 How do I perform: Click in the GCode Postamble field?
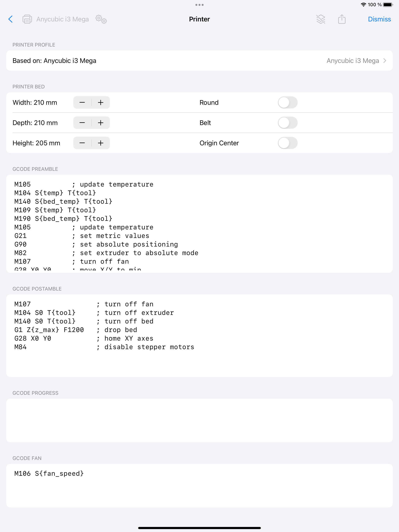[x=199, y=336]
